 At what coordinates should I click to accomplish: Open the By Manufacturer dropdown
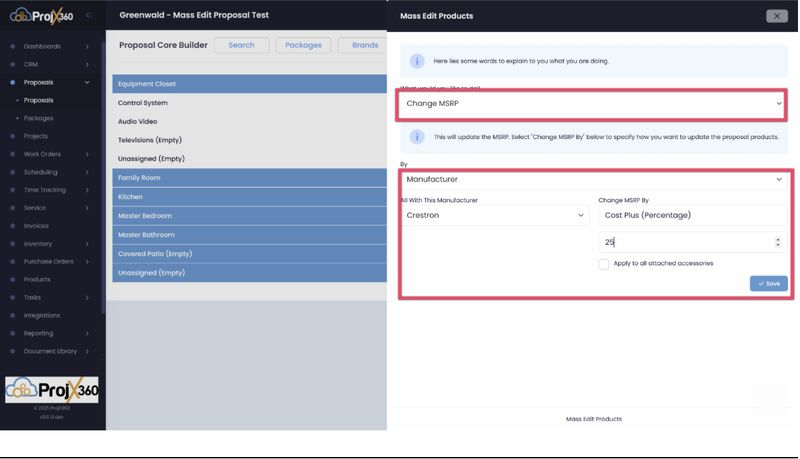594,180
